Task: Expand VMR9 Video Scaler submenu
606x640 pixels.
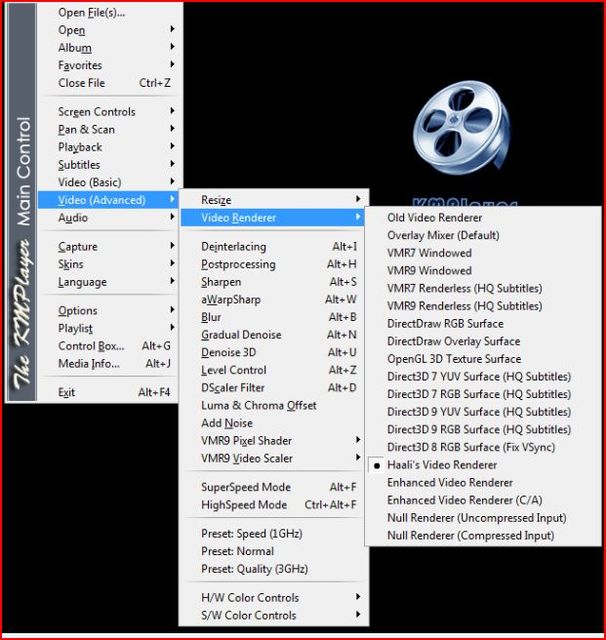Action: point(273,458)
